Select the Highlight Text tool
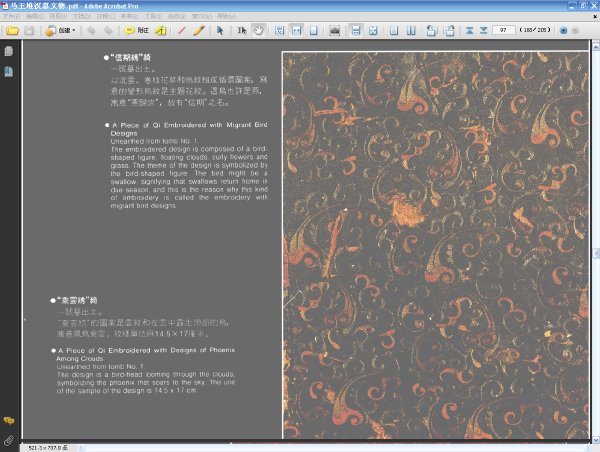The height and width of the screenshot is (452, 600). (161, 31)
